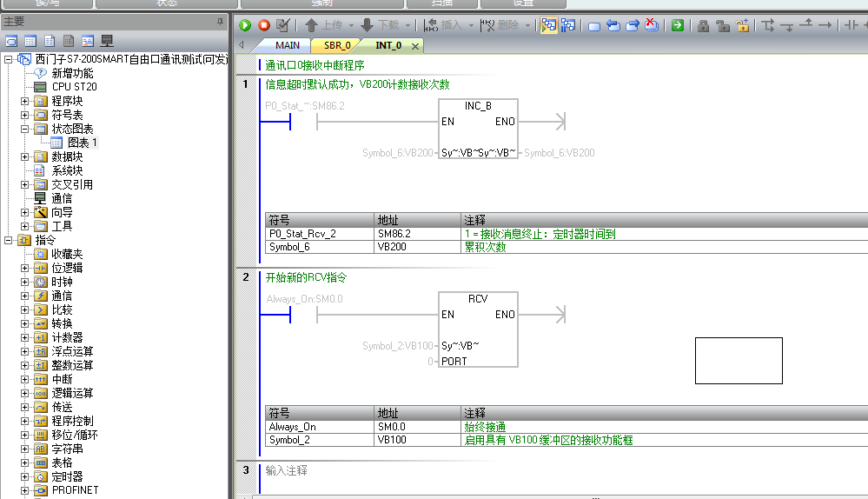The image size is (868, 499).
Task: Select CPU ST20 in project tree
Action: 74,87
